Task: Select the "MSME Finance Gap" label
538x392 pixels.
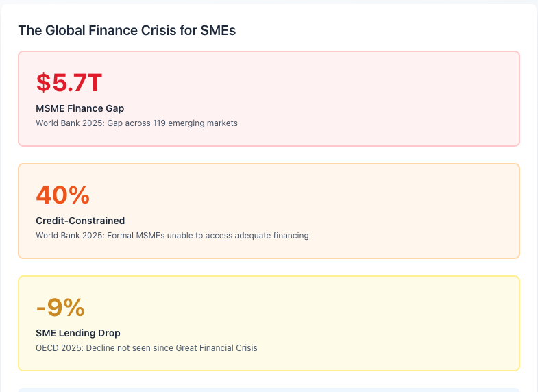Action: pyautogui.click(x=80, y=108)
